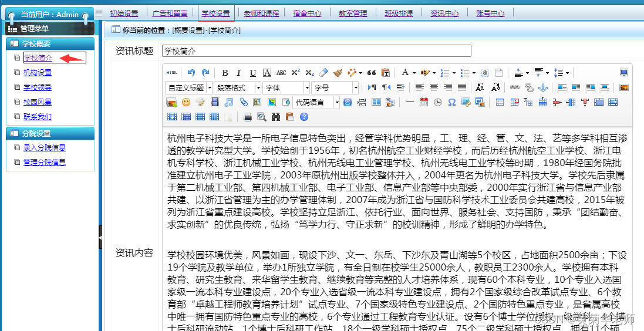Open the 段落格式 dropdown
This screenshot has height=331, width=644.
pos(237,87)
